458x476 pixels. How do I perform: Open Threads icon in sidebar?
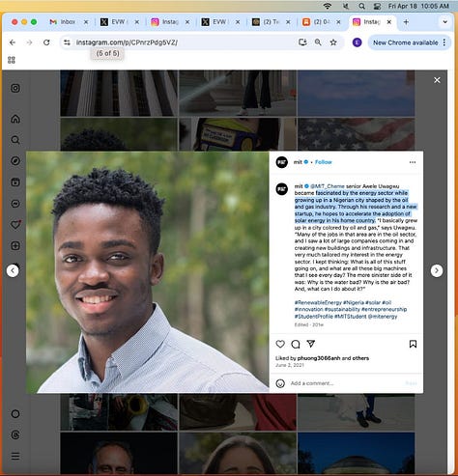[x=15, y=435]
